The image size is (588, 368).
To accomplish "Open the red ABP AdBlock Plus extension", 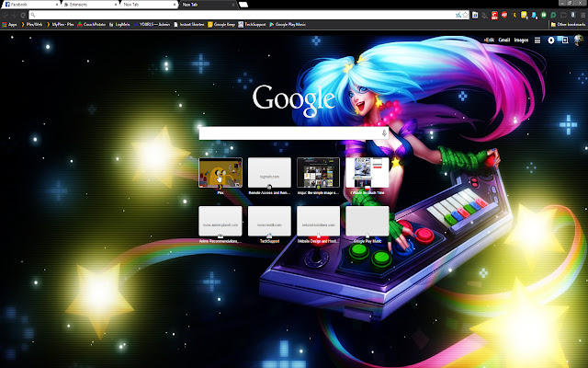I will [504, 15].
